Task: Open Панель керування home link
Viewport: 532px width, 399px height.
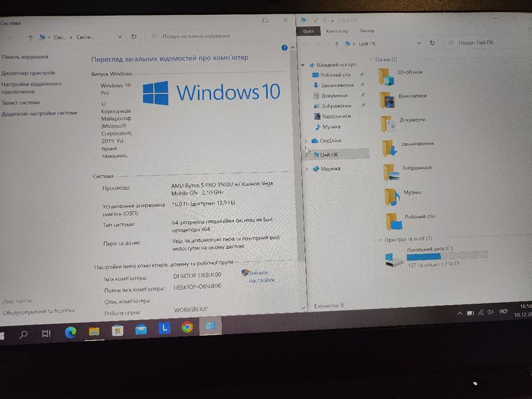Action: coord(25,57)
